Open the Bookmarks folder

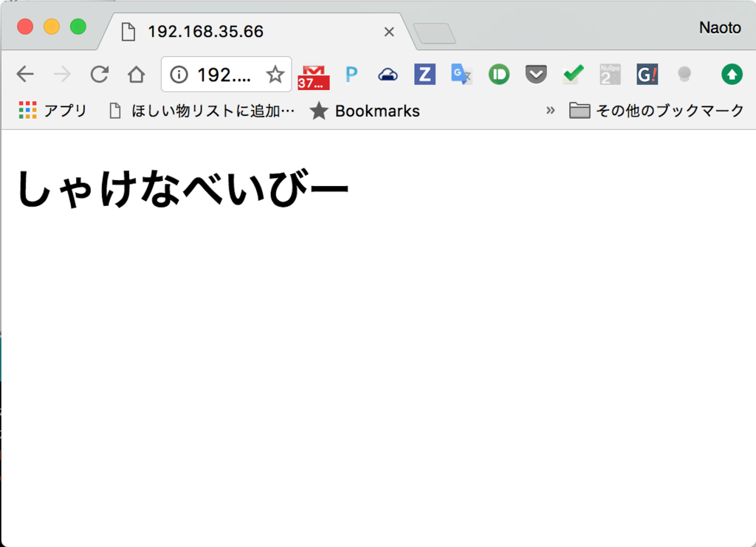coord(365,111)
